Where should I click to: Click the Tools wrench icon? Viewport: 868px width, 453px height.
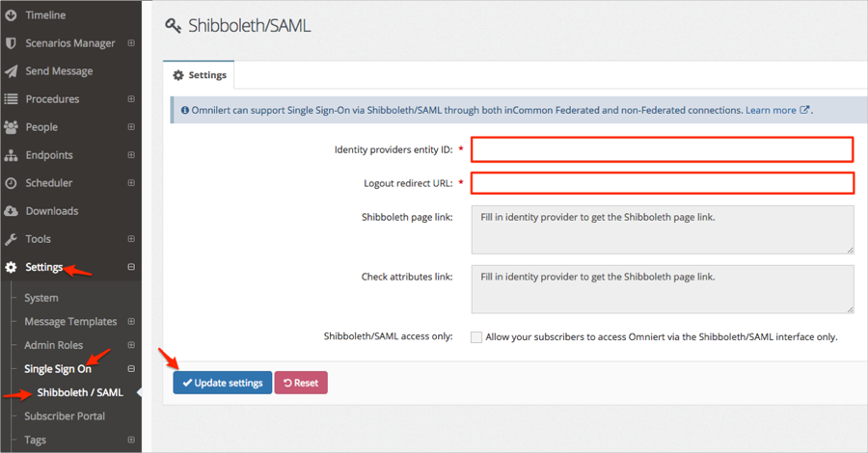pyautogui.click(x=11, y=239)
